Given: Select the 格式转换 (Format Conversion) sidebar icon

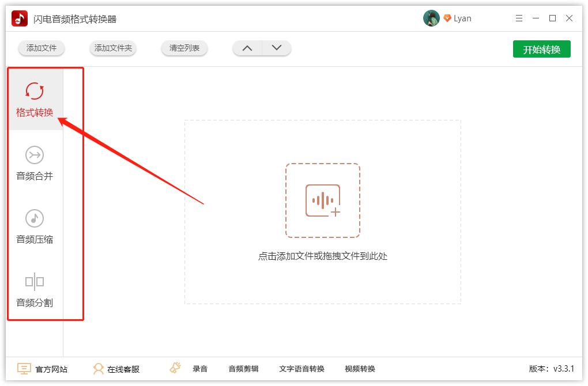Looking at the screenshot, I should tap(35, 91).
